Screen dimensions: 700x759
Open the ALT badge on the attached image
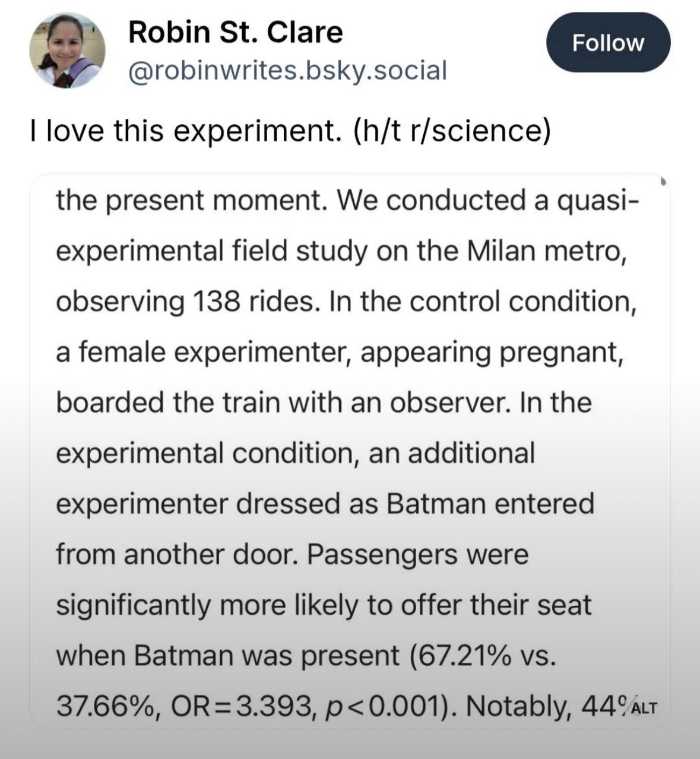pyautogui.click(x=645, y=707)
